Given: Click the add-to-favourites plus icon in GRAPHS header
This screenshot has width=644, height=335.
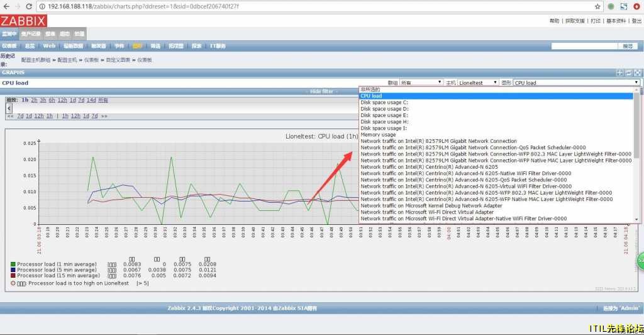Looking at the screenshot, I should pos(619,73).
